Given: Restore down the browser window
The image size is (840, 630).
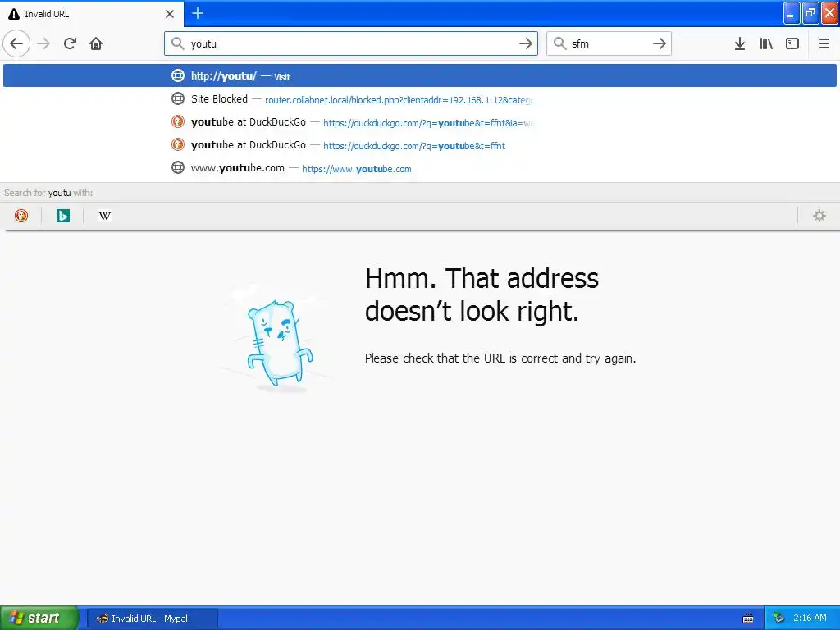Looking at the screenshot, I should click(x=810, y=13).
